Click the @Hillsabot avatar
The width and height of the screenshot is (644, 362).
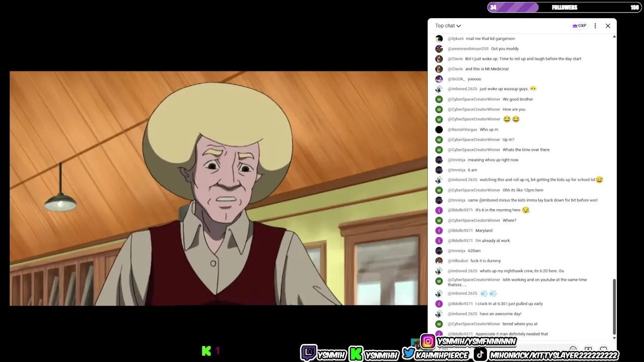tap(439, 261)
